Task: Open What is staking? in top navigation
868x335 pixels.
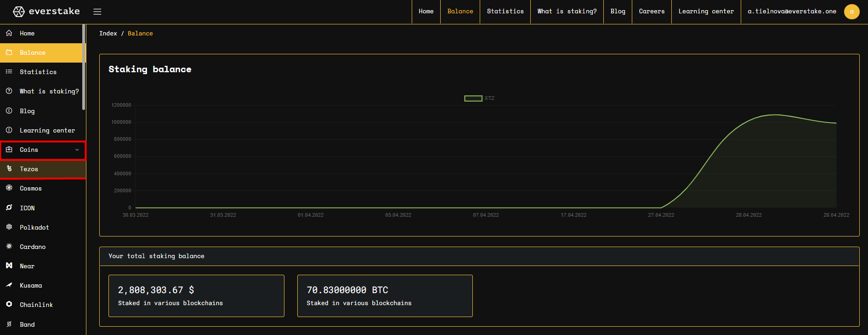Action: pos(567,12)
